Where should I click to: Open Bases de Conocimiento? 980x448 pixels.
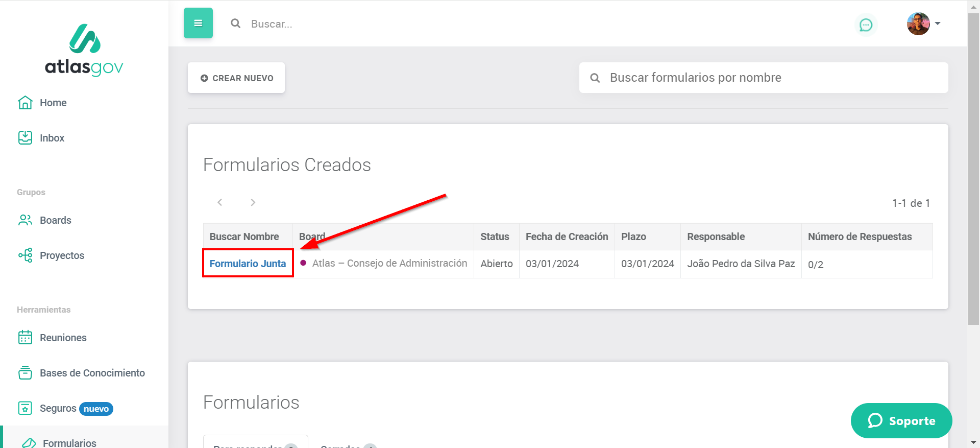point(92,373)
